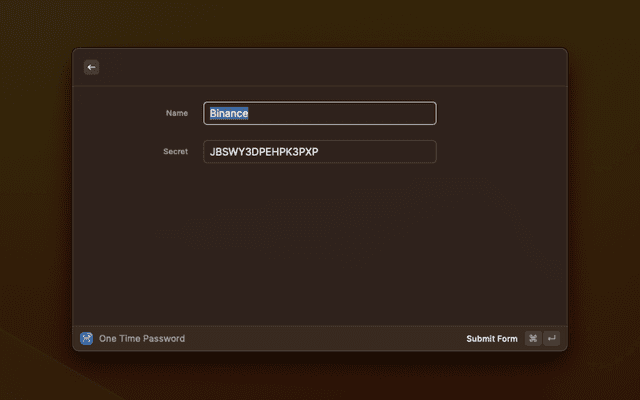The height and width of the screenshot is (400, 640).
Task: Click the One Time Password extension icon
Action: click(x=86, y=338)
